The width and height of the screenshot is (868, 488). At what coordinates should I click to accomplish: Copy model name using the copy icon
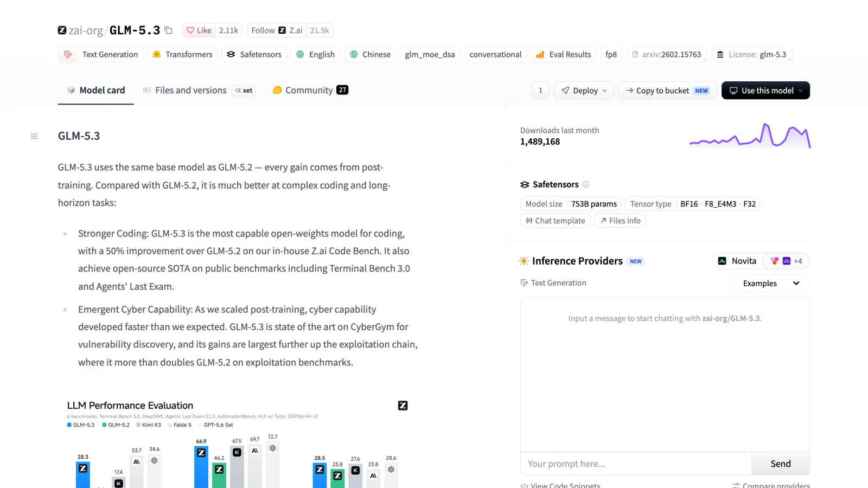click(x=168, y=30)
